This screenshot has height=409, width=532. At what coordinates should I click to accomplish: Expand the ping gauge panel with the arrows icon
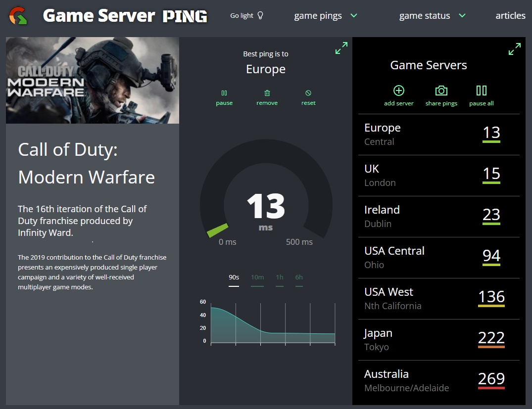pyautogui.click(x=341, y=48)
